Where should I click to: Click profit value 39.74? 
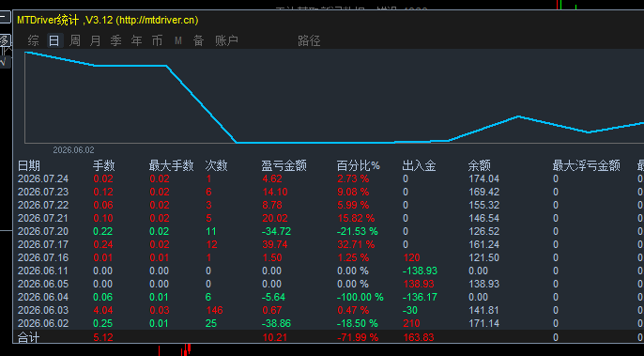click(275, 244)
